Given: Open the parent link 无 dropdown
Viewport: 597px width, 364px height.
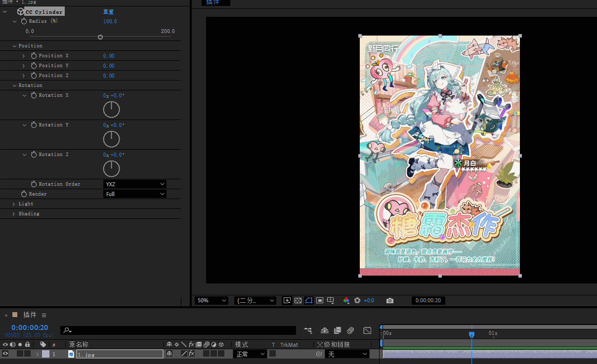Looking at the screenshot, I should click(347, 354).
